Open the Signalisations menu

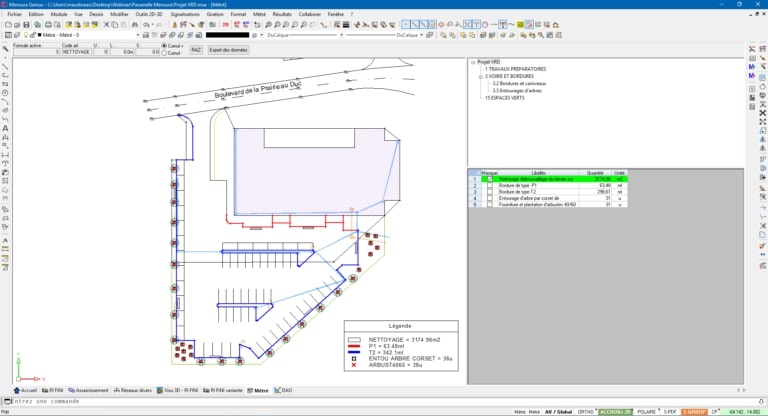tap(183, 15)
